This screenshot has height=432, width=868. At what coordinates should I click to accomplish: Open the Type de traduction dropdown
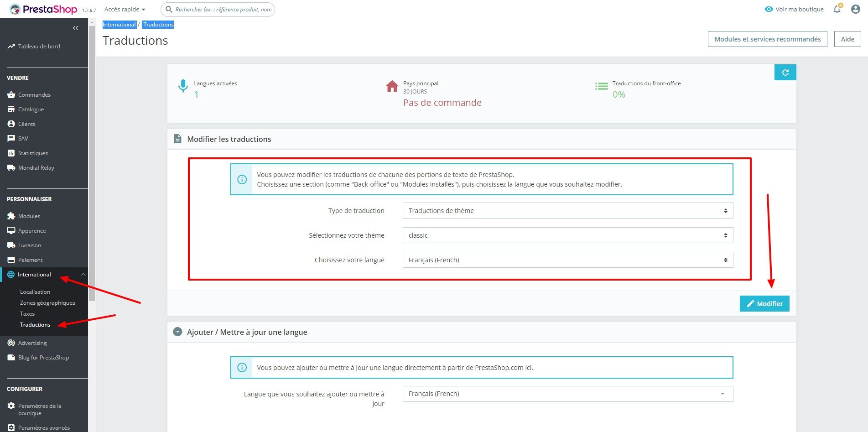point(568,211)
